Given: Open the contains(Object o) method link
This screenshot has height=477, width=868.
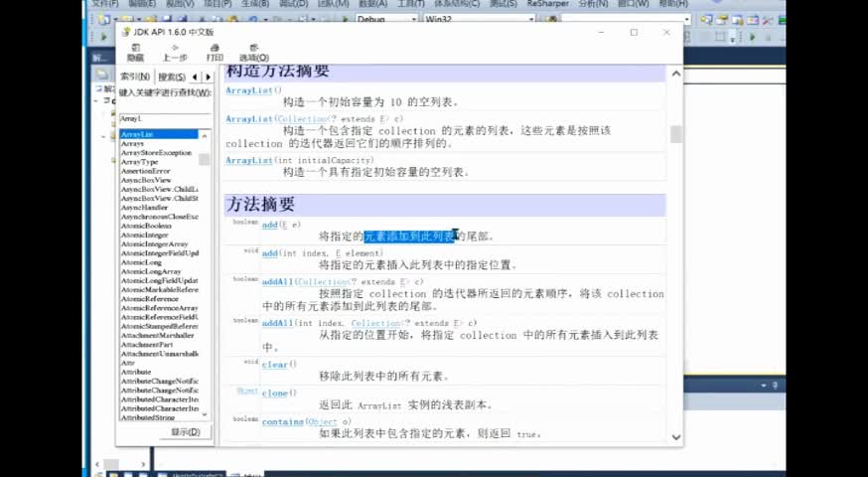Looking at the screenshot, I should tap(283, 421).
